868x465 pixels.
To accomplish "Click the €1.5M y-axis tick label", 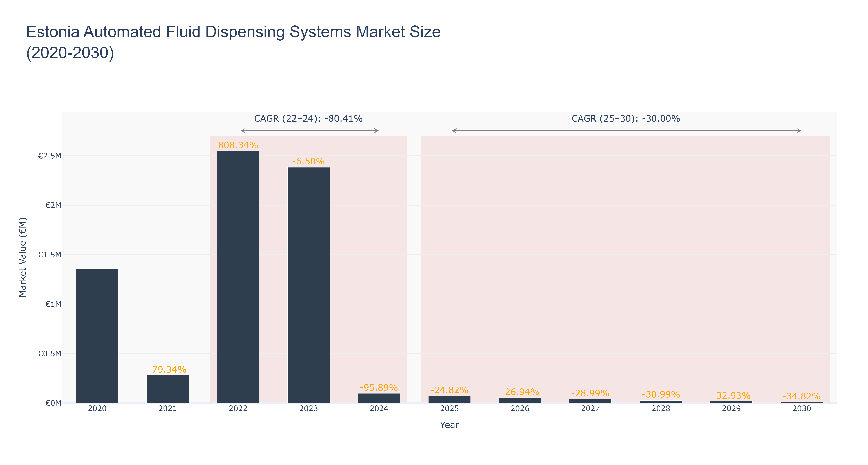I will pos(50,255).
